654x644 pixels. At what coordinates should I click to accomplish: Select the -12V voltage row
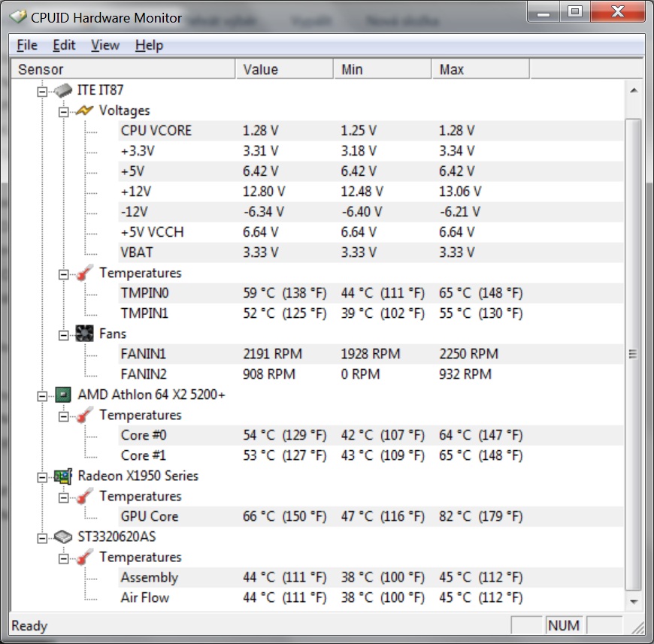click(371, 212)
